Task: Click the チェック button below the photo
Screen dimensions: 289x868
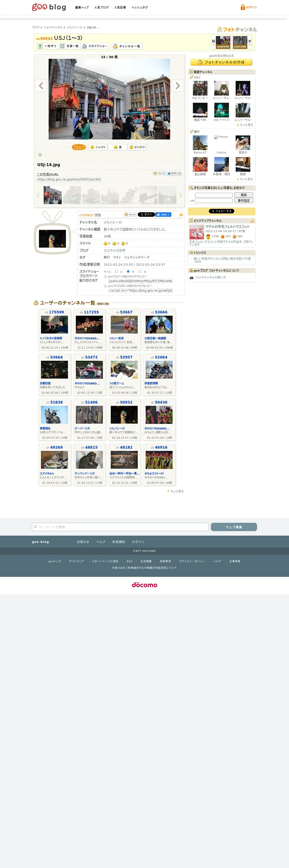Action: (x=159, y=173)
